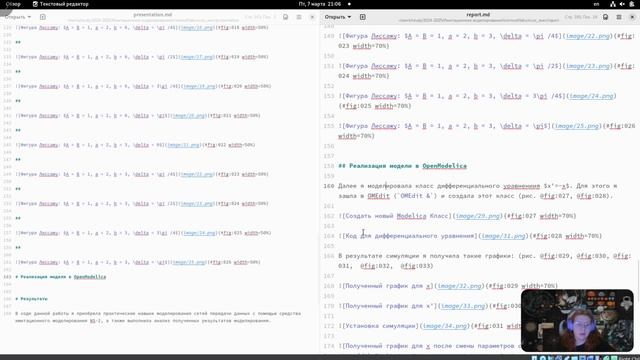Click the presentation.md window title
The height and width of the screenshot is (360, 640).
point(153,15)
